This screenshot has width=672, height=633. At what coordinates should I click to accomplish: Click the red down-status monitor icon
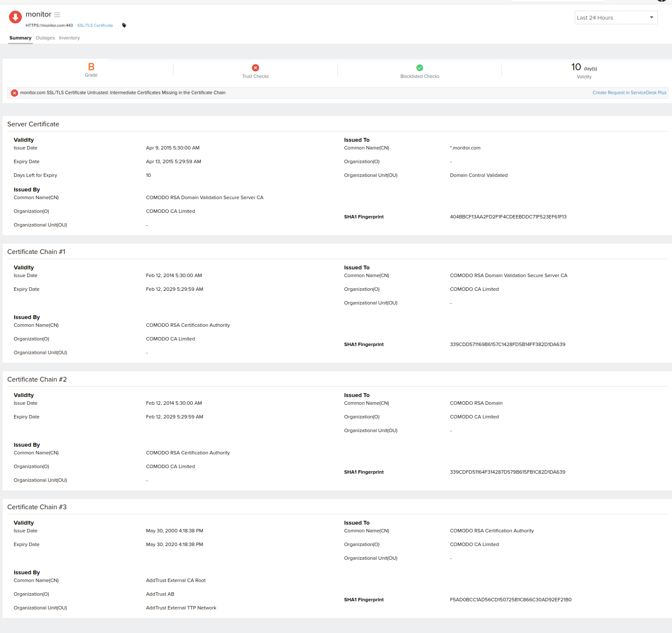click(15, 17)
